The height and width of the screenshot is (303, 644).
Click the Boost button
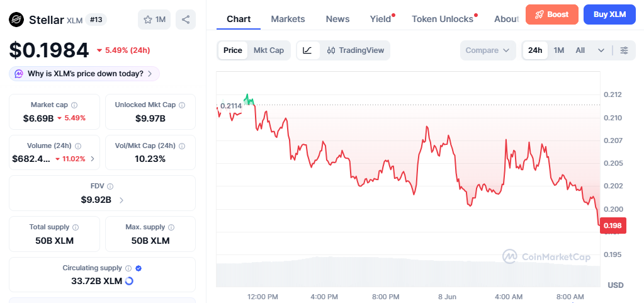tap(552, 14)
